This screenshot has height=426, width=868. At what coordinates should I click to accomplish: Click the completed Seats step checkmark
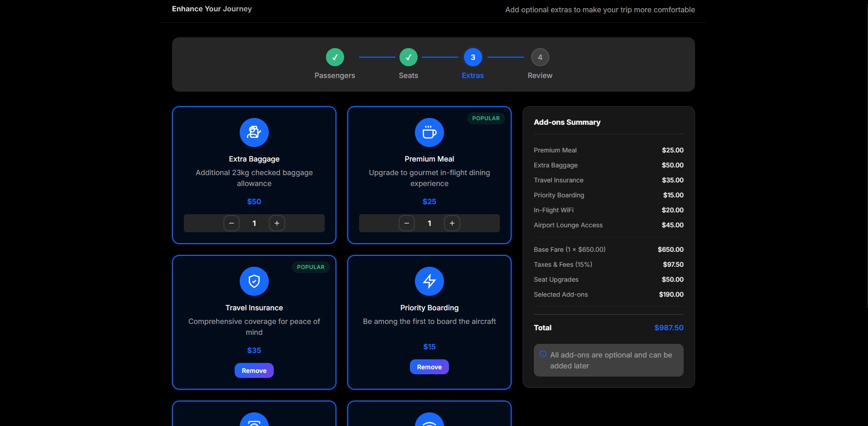(408, 57)
